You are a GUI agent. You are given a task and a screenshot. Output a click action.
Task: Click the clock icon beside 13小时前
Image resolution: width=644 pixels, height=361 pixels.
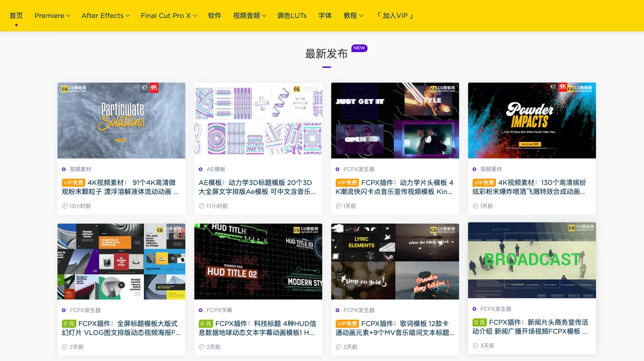coord(65,206)
